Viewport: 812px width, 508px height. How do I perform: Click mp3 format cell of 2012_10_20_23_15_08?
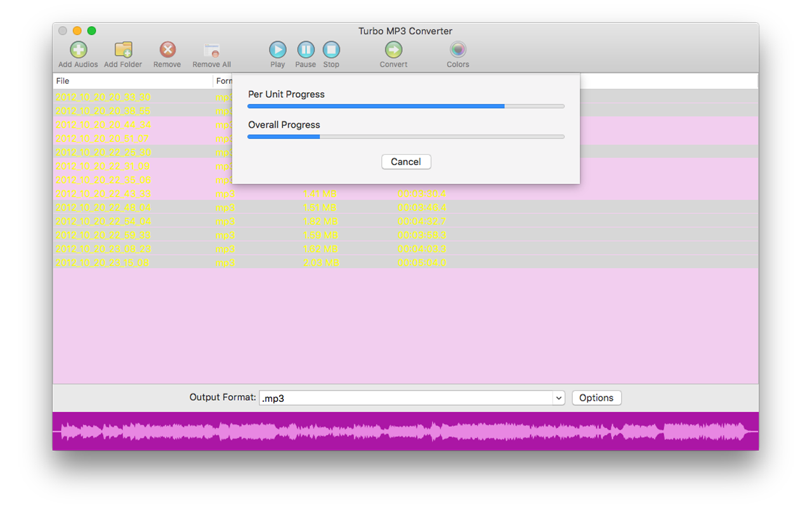click(226, 263)
